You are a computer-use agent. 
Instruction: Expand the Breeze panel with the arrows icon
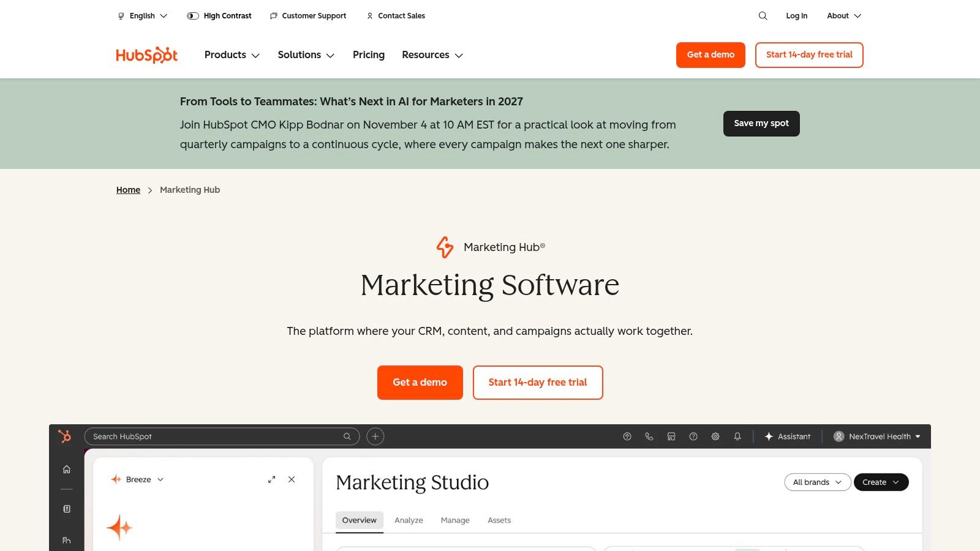coord(271,479)
